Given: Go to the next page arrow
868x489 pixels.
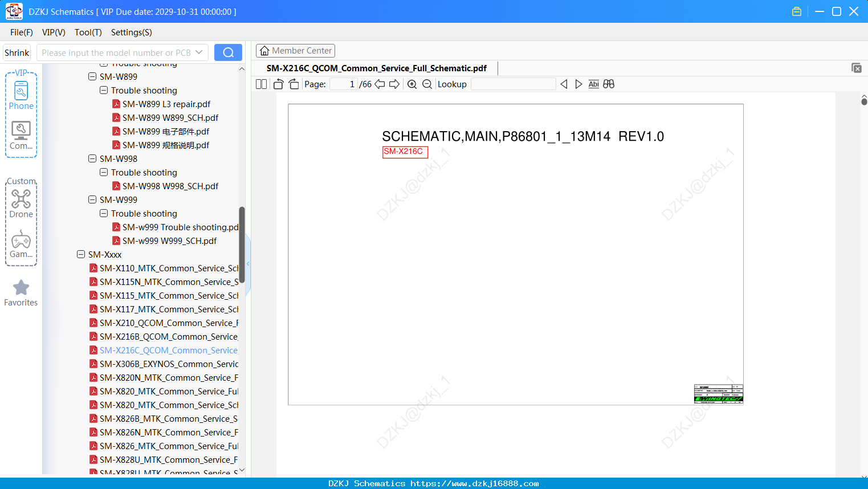Looking at the screenshot, I should tap(394, 84).
